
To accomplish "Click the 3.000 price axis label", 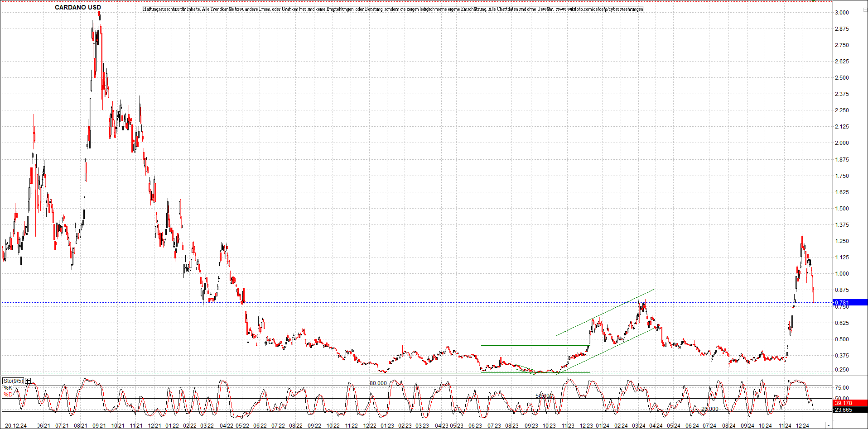I will (x=842, y=13).
